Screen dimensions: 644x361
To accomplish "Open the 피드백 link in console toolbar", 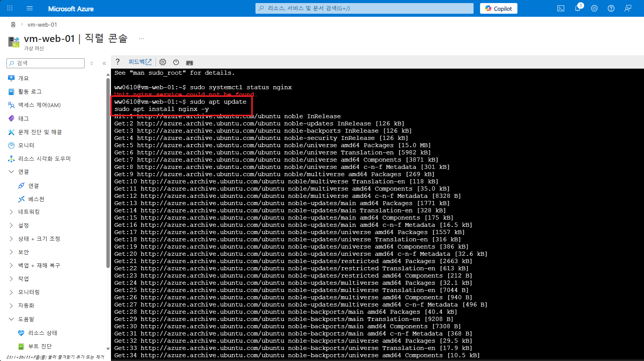I will pos(140,62).
